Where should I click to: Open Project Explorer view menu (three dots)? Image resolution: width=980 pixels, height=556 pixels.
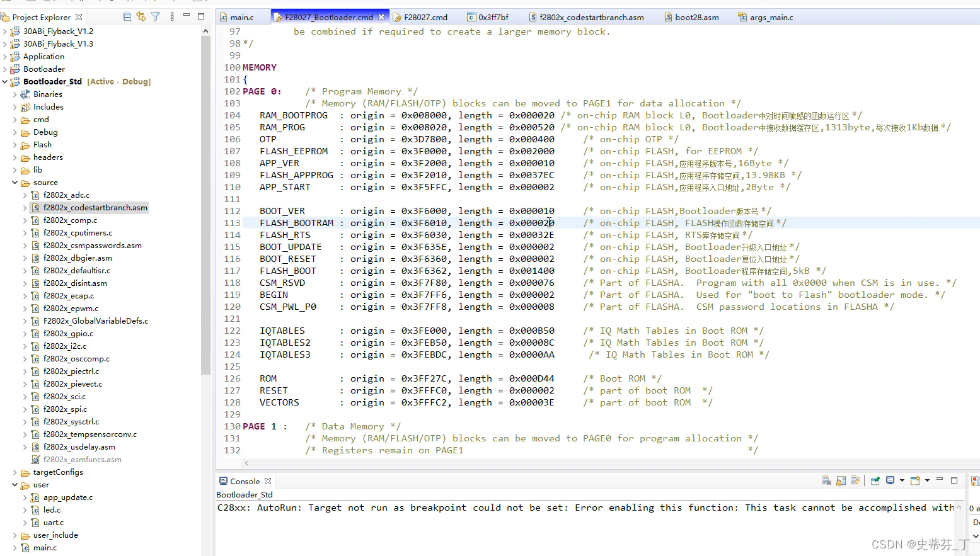pyautogui.click(x=172, y=17)
